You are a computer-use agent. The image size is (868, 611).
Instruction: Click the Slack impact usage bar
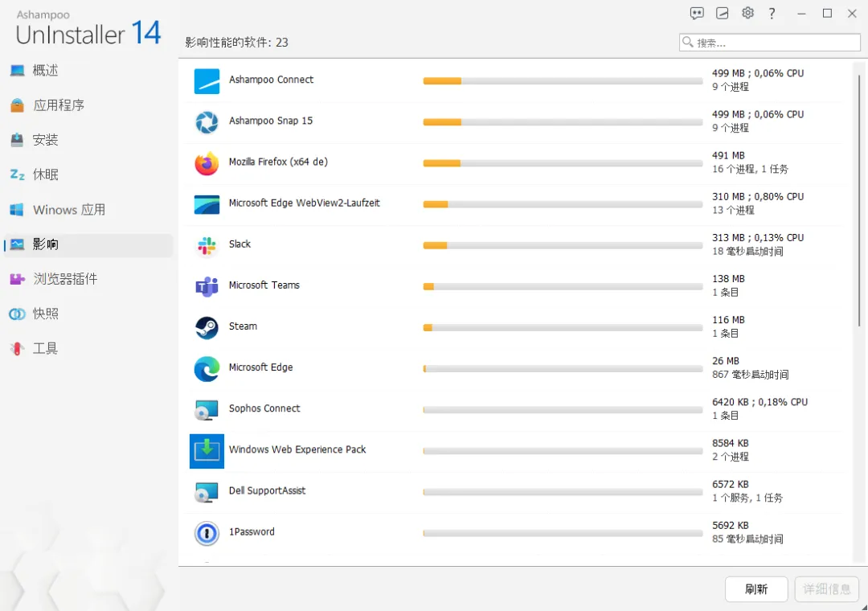[x=563, y=245]
